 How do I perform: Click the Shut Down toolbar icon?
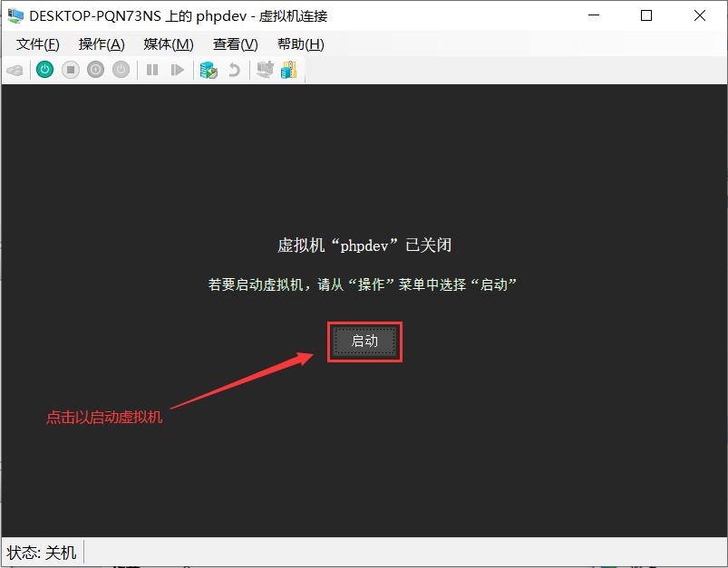pos(95,69)
